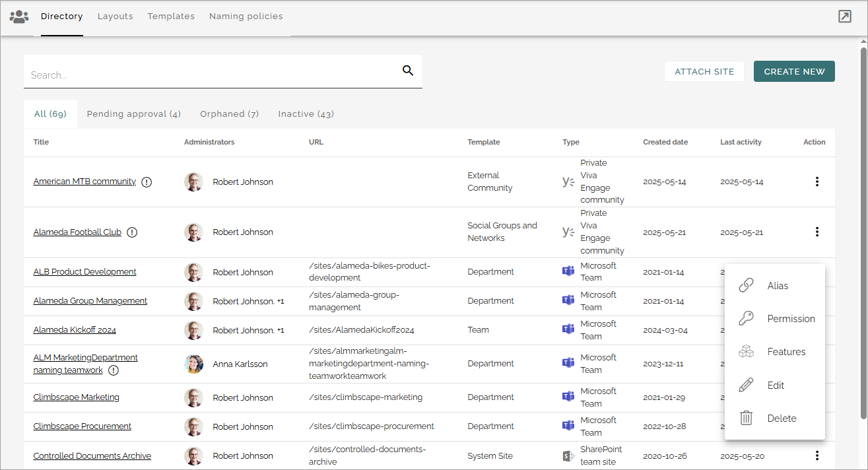Click the search magnifier icon
The image size is (868, 470).
tap(408, 71)
